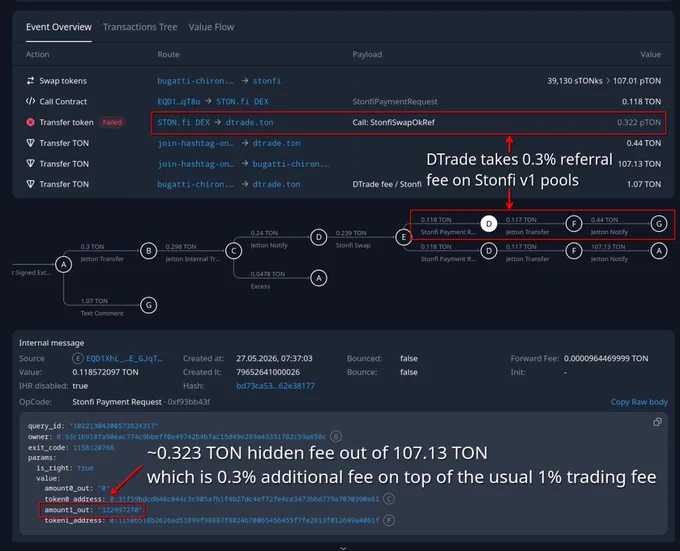Open the EQD1..qT8o address link
680x551 pixels.
[x=179, y=101]
